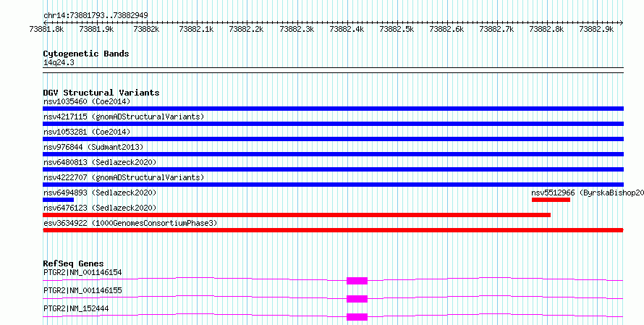Open variant nsv976844 (Sudmant2013) label
Image resolution: width=644 pixels, height=325 pixels.
click(x=93, y=147)
